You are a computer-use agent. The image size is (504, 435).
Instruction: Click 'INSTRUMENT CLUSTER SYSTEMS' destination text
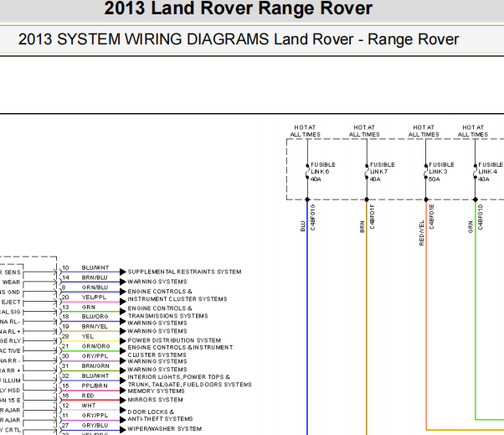click(x=177, y=299)
